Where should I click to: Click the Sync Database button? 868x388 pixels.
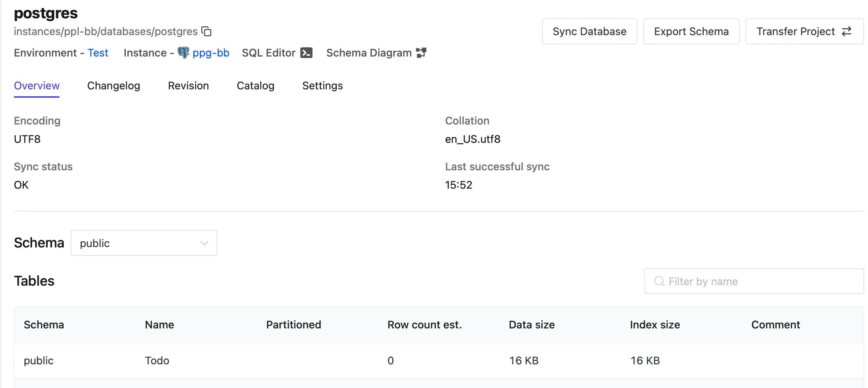pyautogui.click(x=589, y=31)
